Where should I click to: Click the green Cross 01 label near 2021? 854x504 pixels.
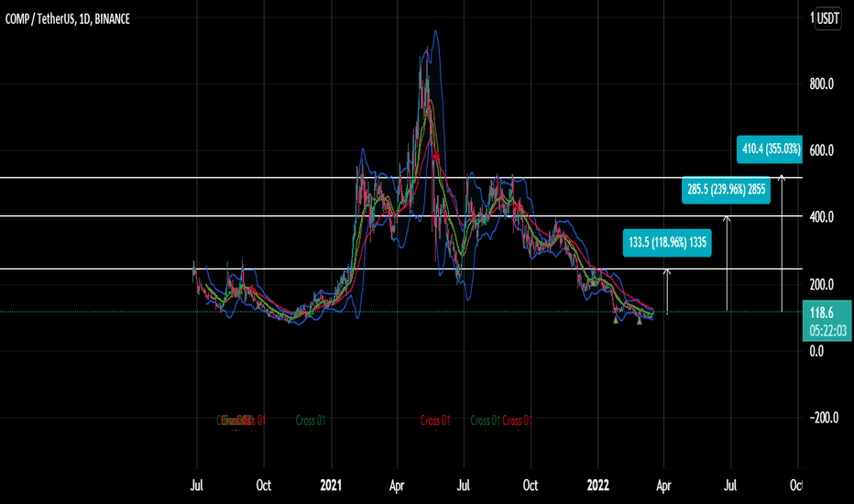pyautogui.click(x=311, y=421)
